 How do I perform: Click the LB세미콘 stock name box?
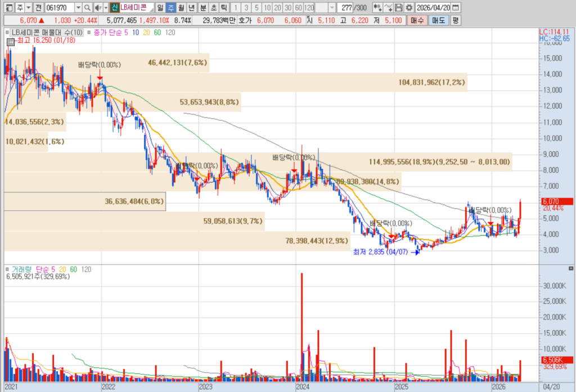point(136,7)
